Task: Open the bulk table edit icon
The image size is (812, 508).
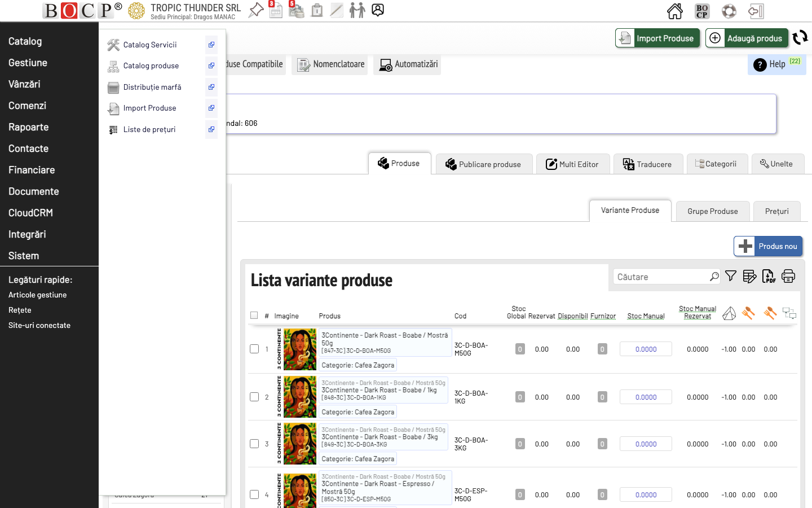Action: click(750, 276)
